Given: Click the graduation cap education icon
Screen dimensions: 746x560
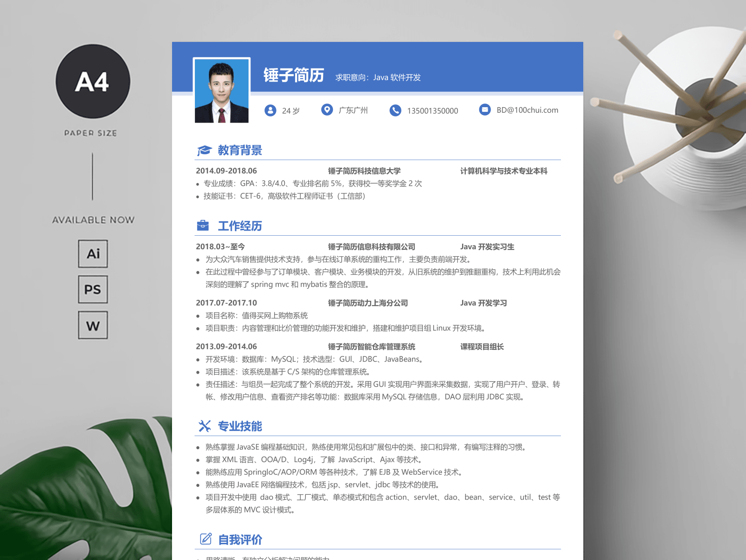Looking at the screenshot, I should coord(204,150).
